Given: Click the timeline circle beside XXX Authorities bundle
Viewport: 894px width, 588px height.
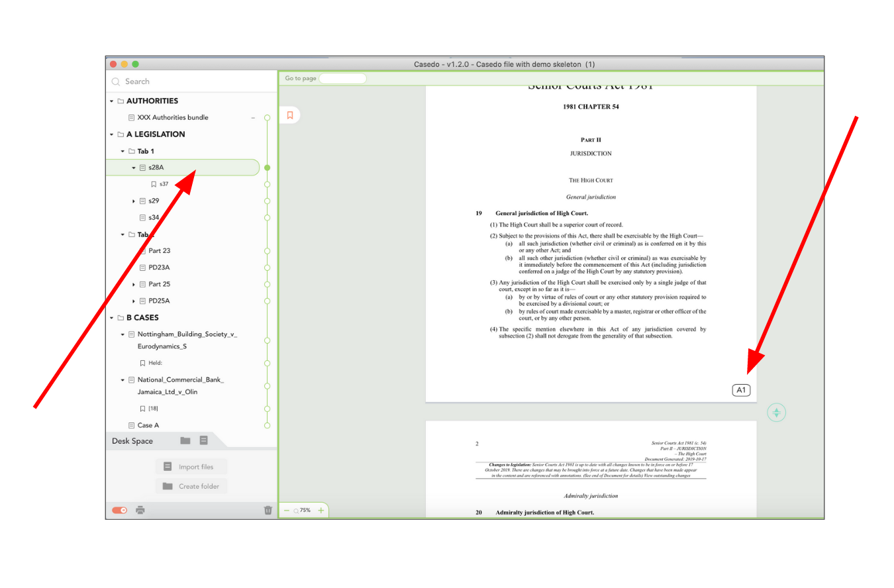Looking at the screenshot, I should pos(268,118).
